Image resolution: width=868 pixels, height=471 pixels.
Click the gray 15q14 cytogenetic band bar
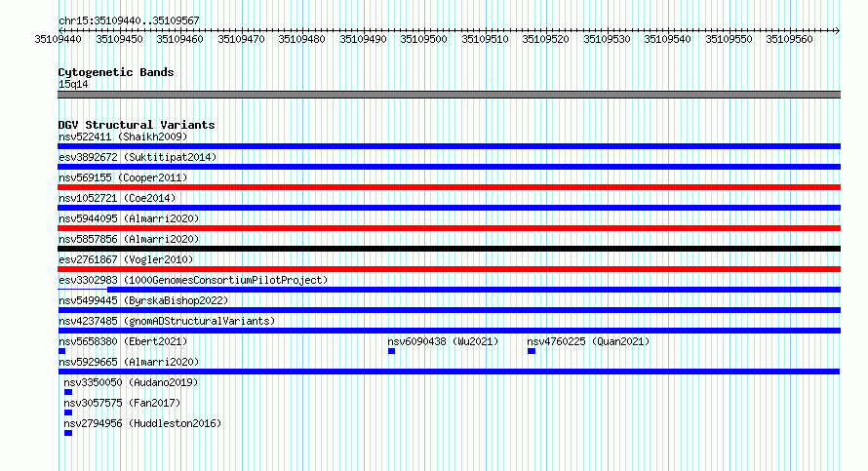[449, 95]
